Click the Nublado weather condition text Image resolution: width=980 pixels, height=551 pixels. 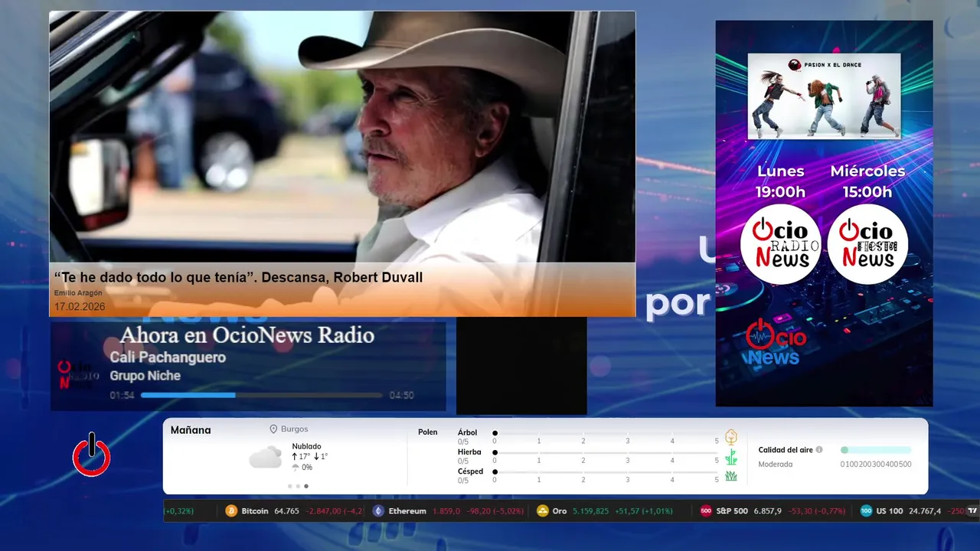[306, 446]
